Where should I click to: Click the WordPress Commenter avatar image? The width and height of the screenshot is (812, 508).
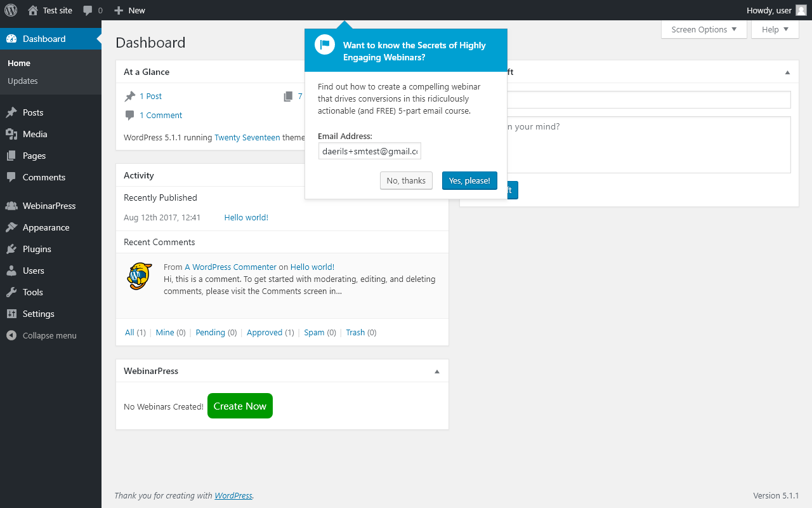[140, 276]
